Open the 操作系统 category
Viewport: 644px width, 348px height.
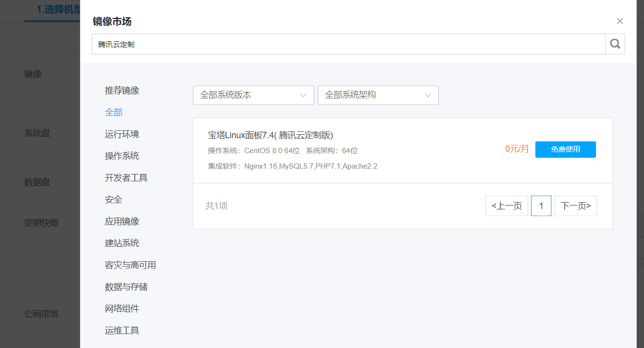[122, 156]
